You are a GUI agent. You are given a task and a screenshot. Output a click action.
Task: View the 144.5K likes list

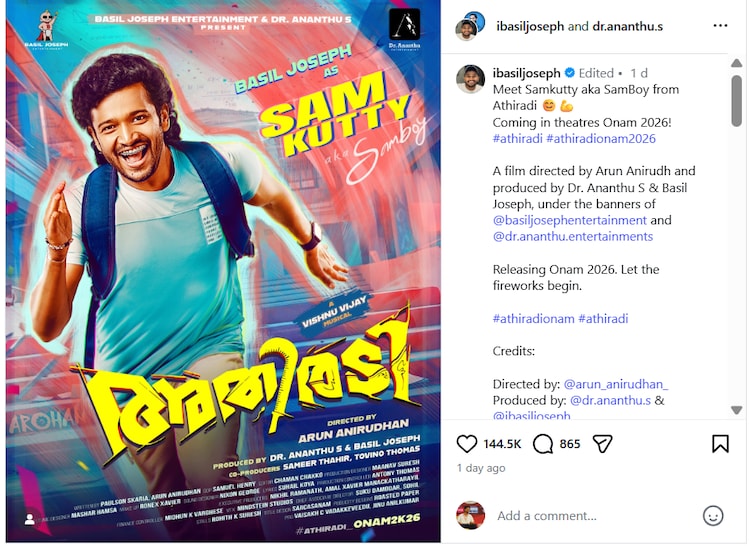pyautogui.click(x=502, y=444)
